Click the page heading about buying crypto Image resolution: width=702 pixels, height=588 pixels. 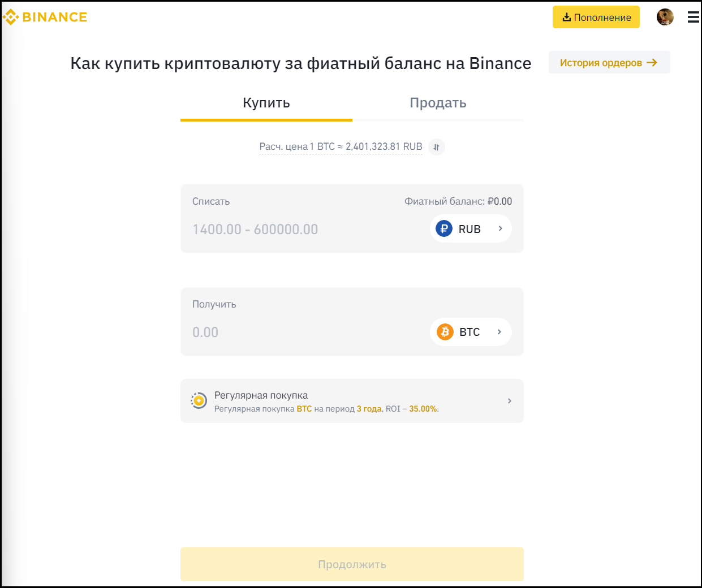(301, 63)
